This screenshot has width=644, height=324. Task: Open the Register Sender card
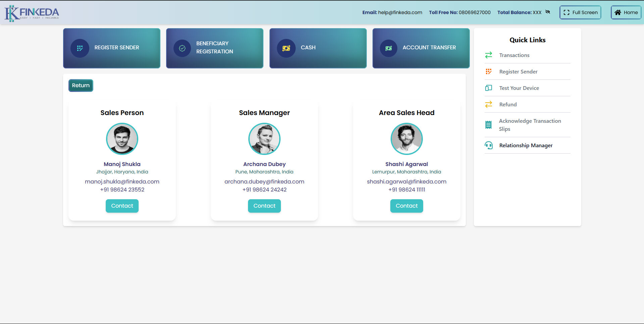pos(112,48)
